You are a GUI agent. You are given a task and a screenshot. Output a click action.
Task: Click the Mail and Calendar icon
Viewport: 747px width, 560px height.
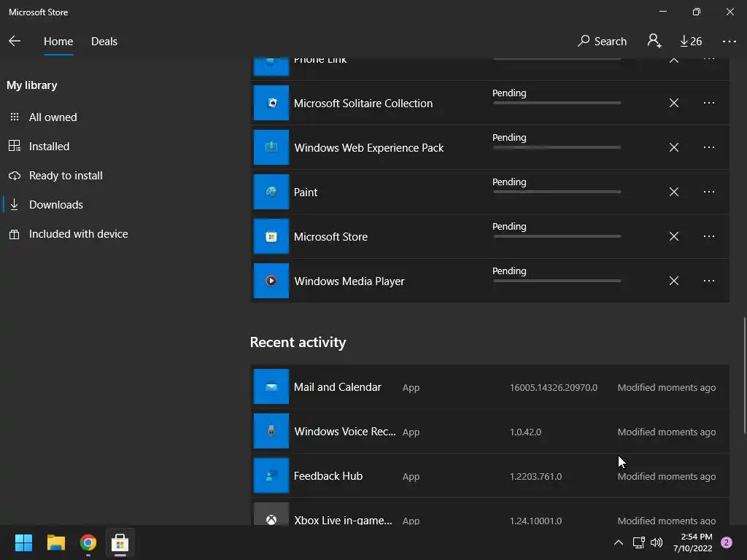tap(271, 386)
